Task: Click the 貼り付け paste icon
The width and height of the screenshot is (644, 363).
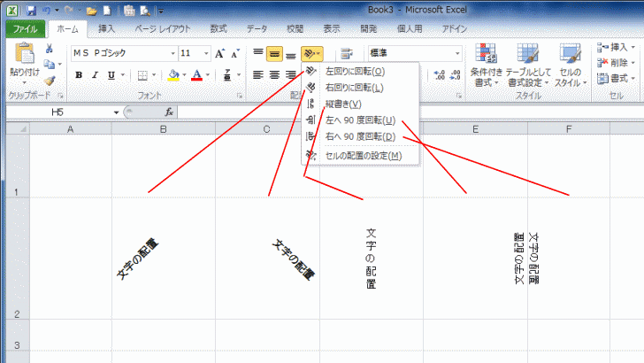Action: pos(24,55)
